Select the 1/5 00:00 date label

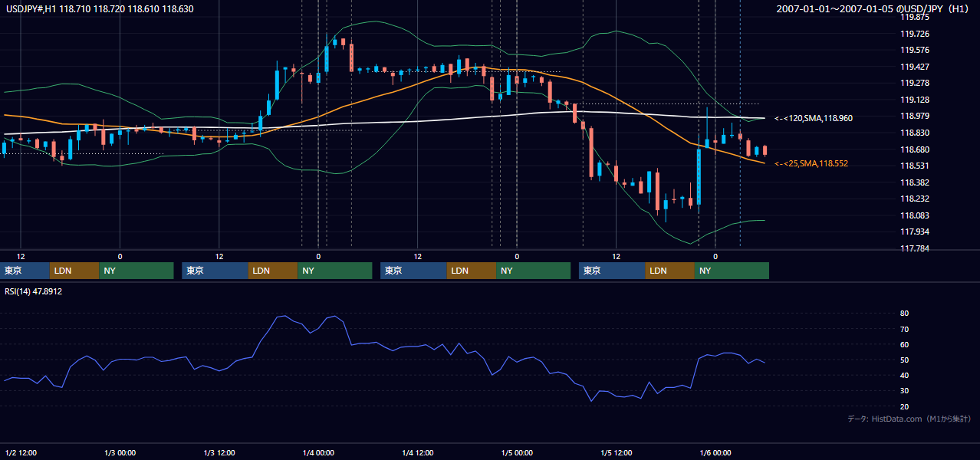tap(517, 453)
